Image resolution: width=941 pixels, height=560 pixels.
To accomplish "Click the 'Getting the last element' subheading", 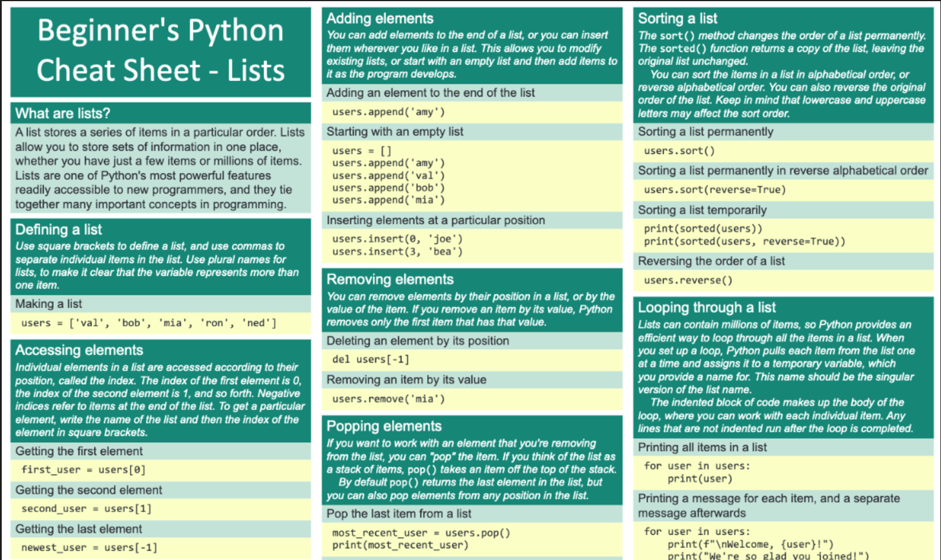I will coord(79,529).
